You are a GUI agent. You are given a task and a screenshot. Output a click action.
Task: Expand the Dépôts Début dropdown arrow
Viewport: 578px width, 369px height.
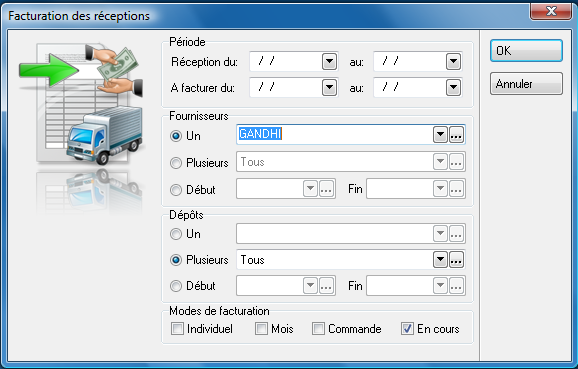coord(310,285)
